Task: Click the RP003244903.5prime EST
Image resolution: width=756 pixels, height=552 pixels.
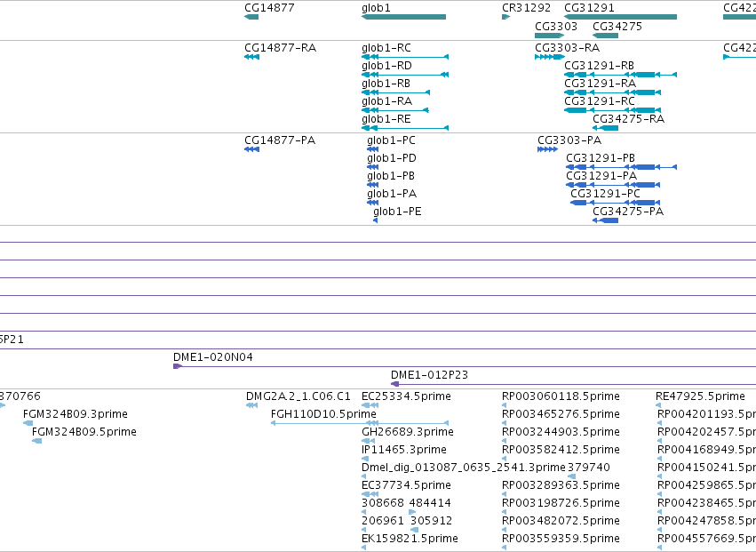Action: pyautogui.click(x=504, y=441)
